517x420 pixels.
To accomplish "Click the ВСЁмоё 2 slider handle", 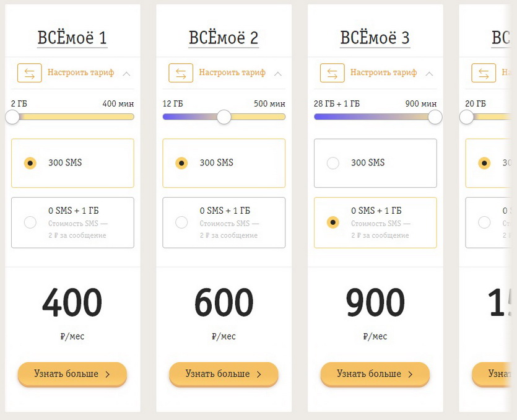I will coord(224,116).
